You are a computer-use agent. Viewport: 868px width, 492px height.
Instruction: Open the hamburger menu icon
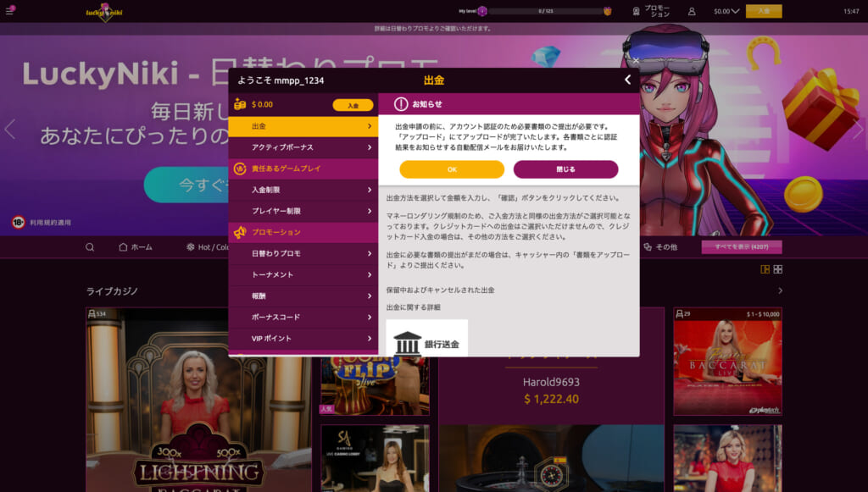click(x=10, y=10)
